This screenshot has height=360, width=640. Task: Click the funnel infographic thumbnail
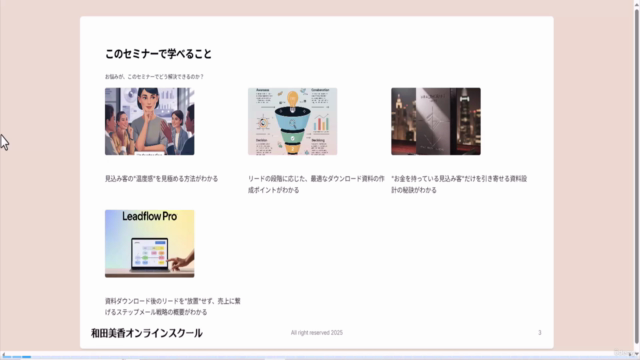(x=292, y=121)
